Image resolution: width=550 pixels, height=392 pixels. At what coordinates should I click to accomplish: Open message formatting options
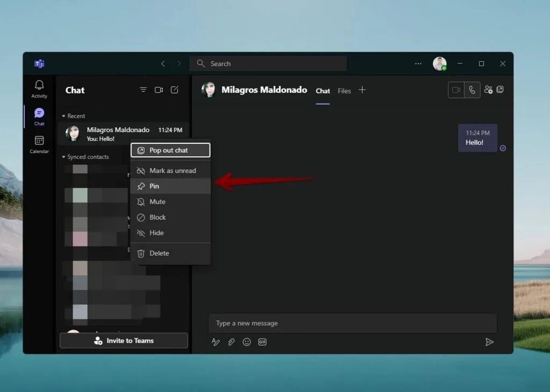click(215, 342)
